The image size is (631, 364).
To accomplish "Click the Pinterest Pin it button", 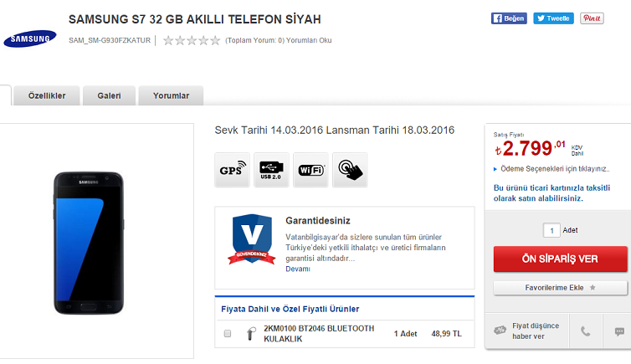I will (592, 18).
